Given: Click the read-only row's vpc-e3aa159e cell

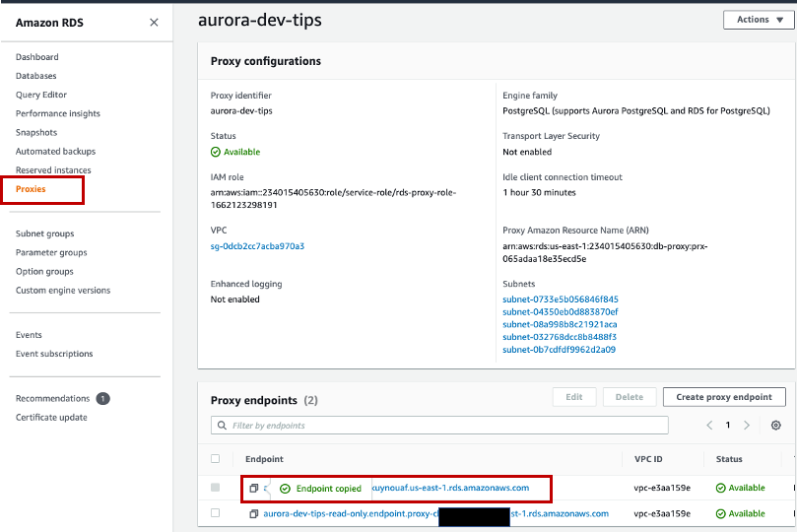Looking at the screenshot, I should 662,513.
